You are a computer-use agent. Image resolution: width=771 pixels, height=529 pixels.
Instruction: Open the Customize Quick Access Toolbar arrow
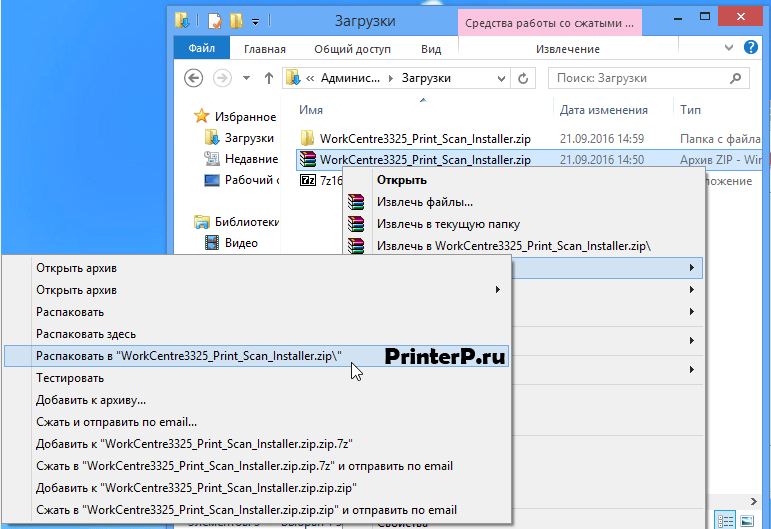point(255,21)
